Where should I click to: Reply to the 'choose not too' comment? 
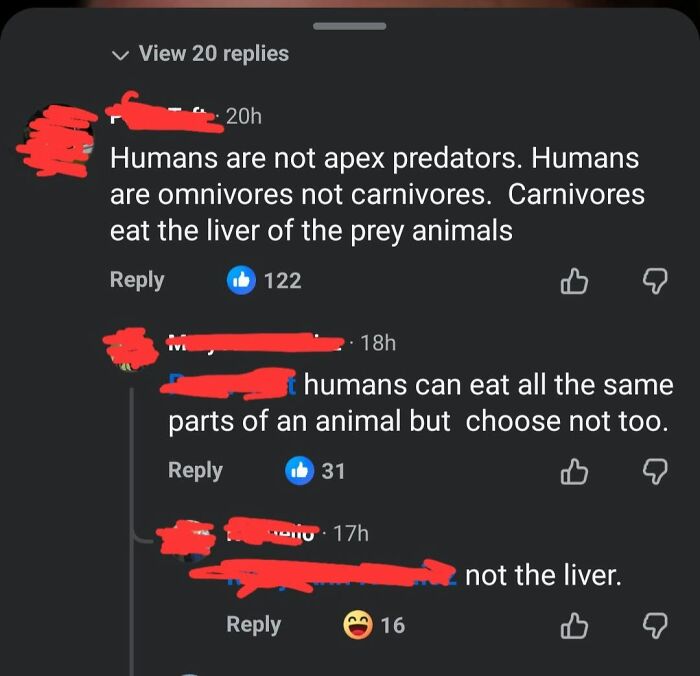point(195,471)
